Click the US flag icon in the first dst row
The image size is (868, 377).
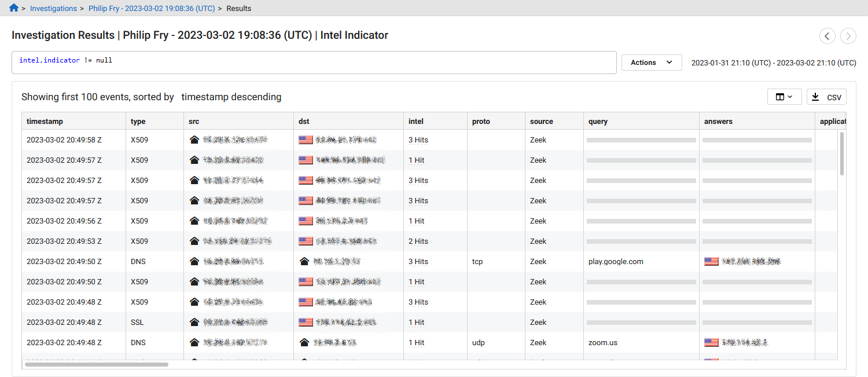point(306,140)
